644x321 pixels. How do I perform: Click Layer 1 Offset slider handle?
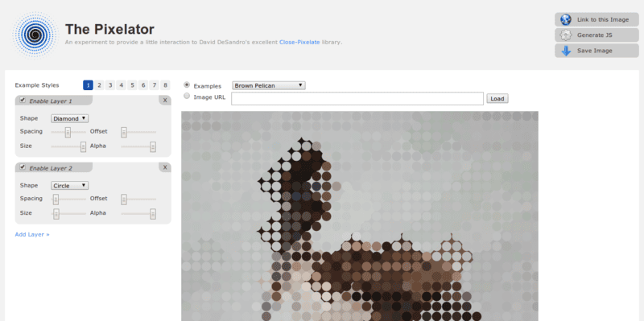(x=124, y=132)
